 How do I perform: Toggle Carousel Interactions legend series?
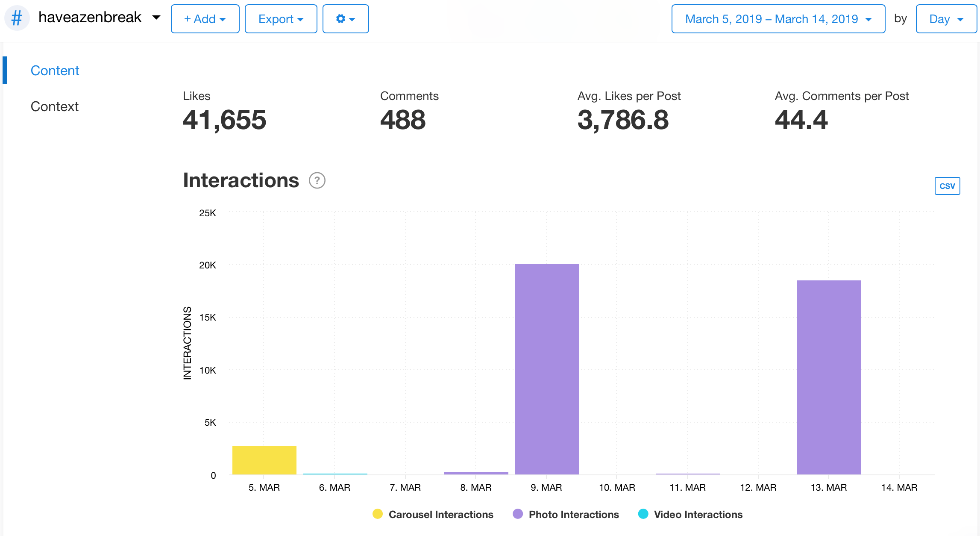click(440, 514)
